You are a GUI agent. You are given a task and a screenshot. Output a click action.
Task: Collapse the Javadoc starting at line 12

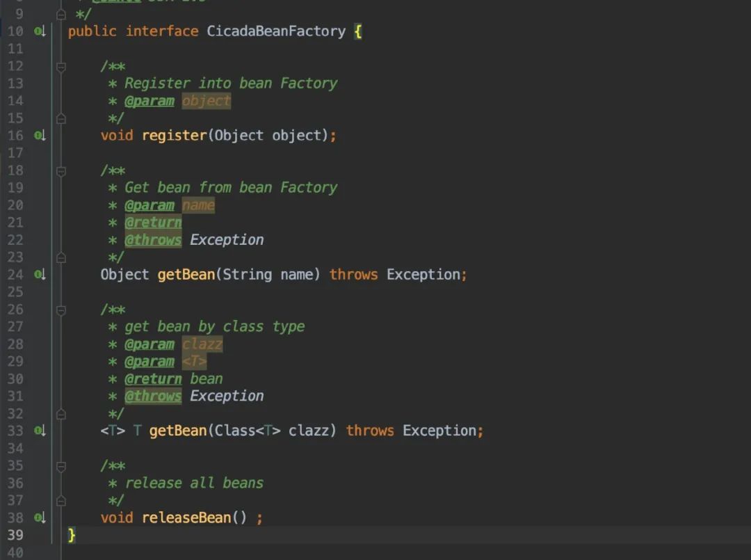(60, 67)
